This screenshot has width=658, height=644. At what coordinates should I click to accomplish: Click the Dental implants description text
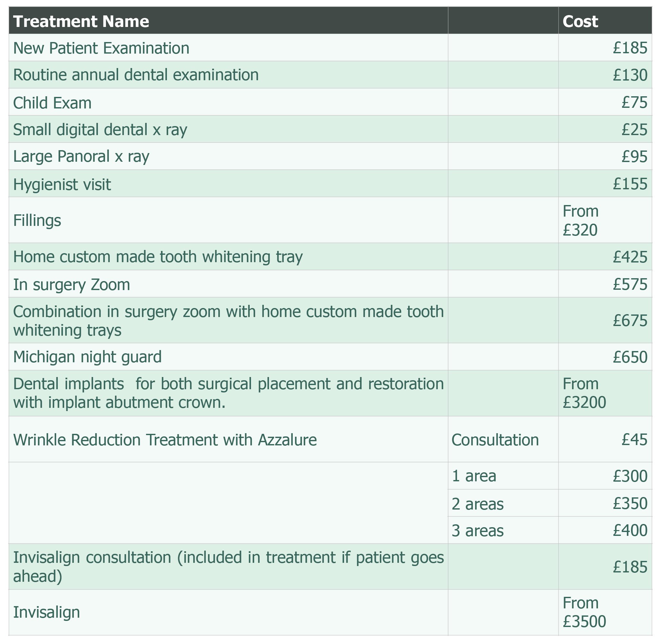point(228,393)
